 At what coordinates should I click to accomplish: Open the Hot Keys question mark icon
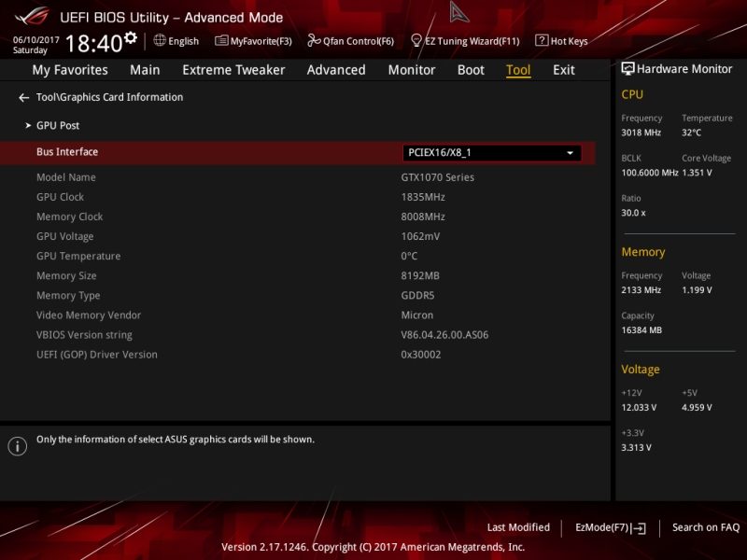coord(542,40)
